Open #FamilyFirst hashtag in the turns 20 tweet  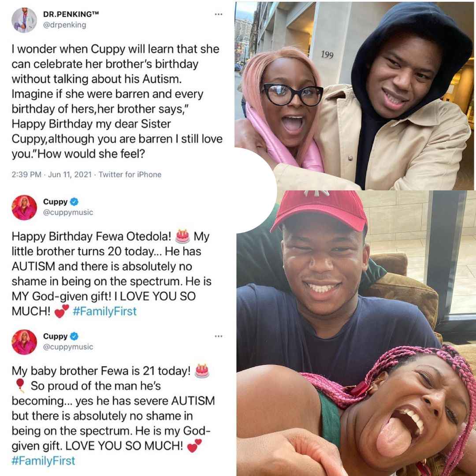coord(105,311)
